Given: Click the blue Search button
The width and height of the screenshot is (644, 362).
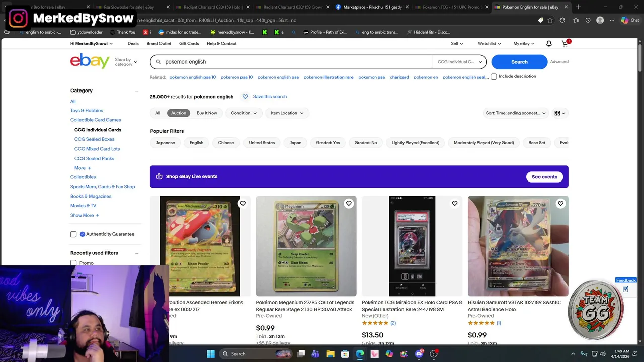Looking at the screenshot, I should (519, 62).
